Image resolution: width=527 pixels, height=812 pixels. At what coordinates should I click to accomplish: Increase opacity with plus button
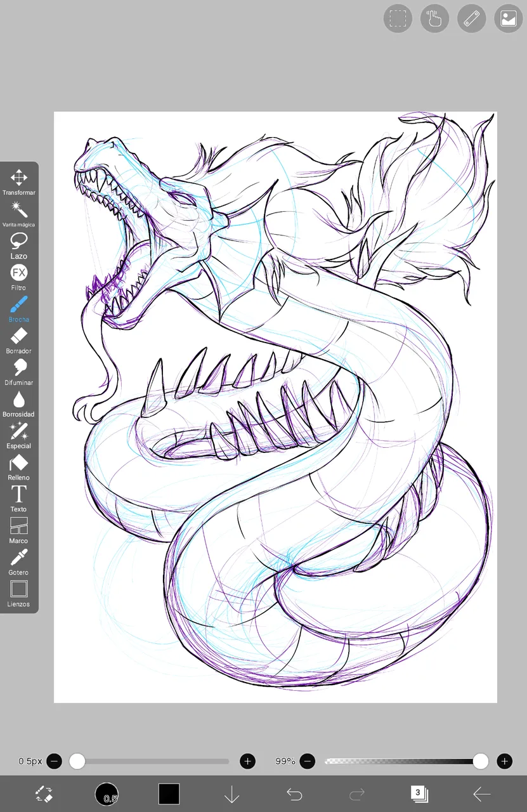505,761
